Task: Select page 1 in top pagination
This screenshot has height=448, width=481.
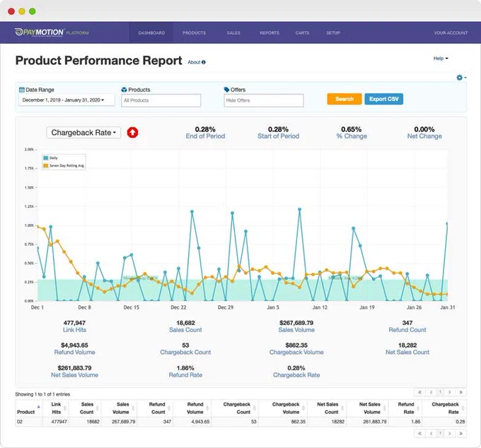Action: pos(440,392)
